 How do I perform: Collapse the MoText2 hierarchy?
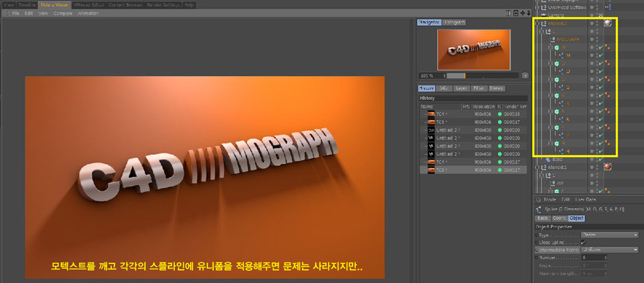[538, 24]
